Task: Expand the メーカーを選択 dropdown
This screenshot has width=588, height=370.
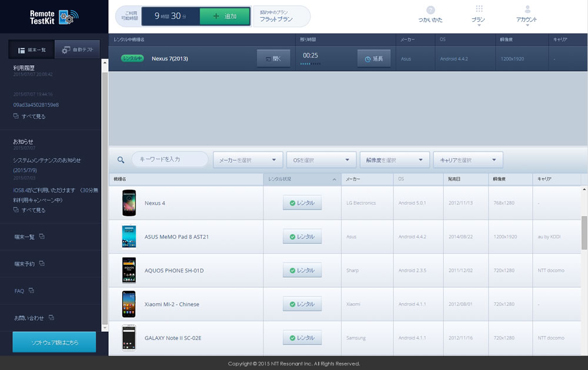Action: click(x=248, y=160)
